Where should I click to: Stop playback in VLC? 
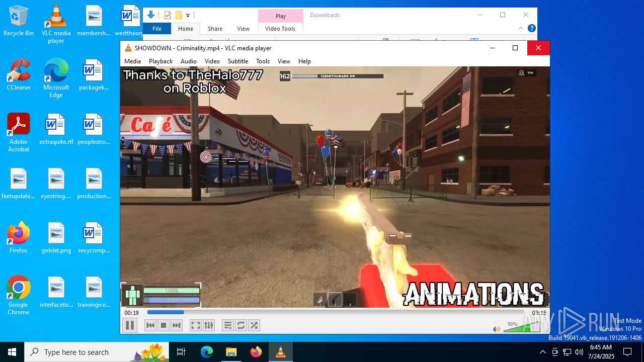click(164, 325)
